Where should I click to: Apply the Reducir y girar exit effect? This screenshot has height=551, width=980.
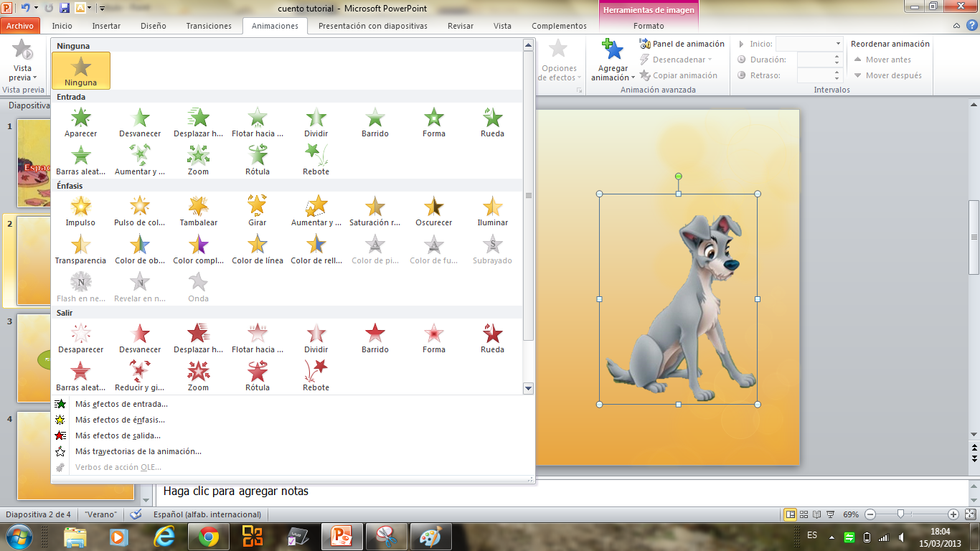(140, 376)
